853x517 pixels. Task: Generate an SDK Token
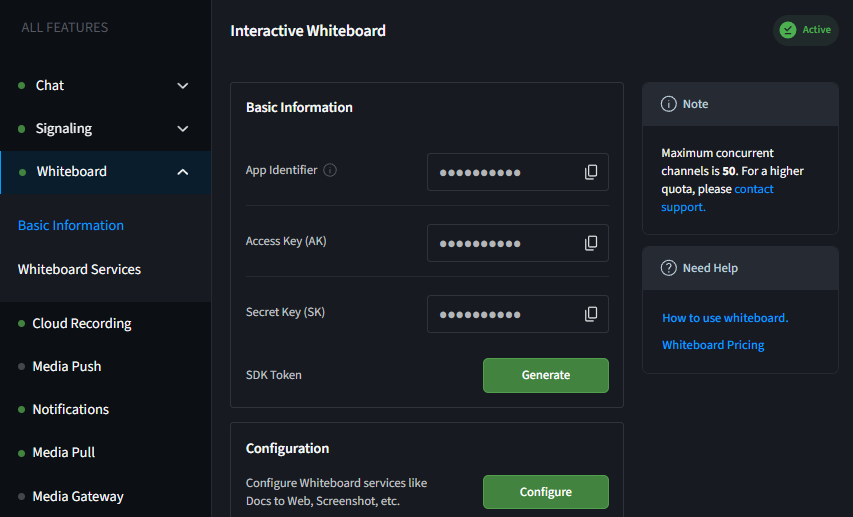(546, 375)
